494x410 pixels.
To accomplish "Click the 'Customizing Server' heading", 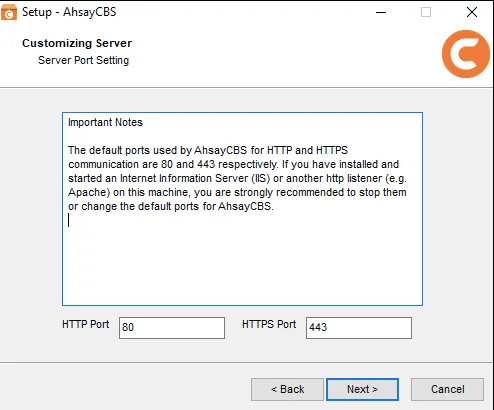I will click(x=77, y=43).
